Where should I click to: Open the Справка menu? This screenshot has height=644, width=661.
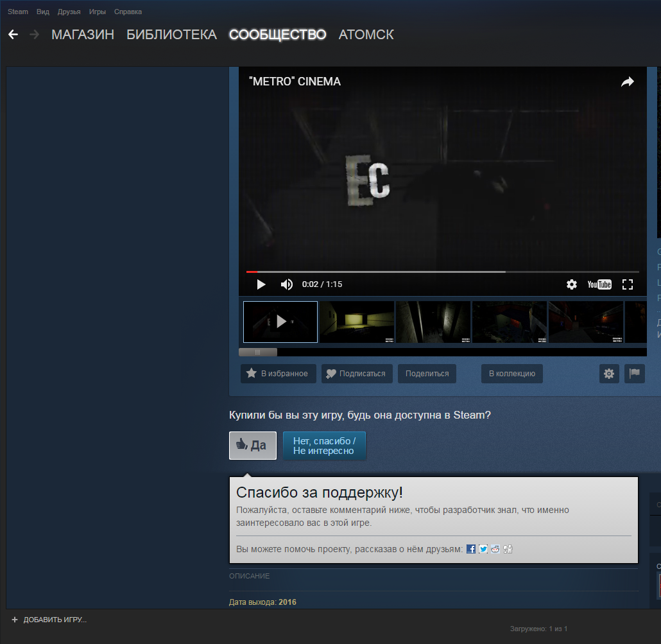pyautogui.click(x=128, y=12)
